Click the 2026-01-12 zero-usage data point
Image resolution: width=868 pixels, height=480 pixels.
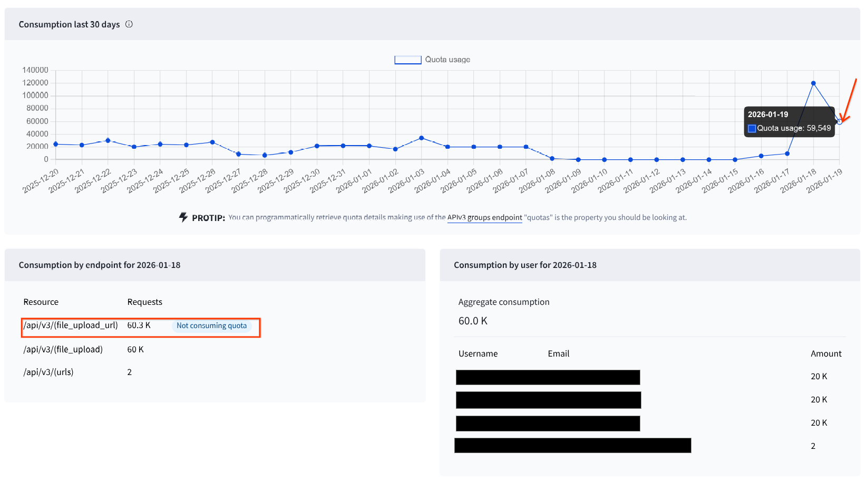pos(657,159)
